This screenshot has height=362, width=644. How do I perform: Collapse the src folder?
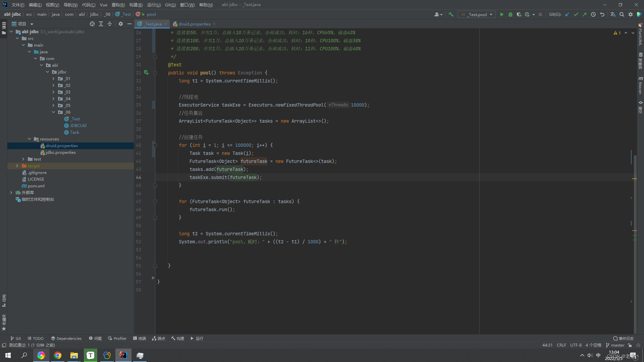point(17,38)
